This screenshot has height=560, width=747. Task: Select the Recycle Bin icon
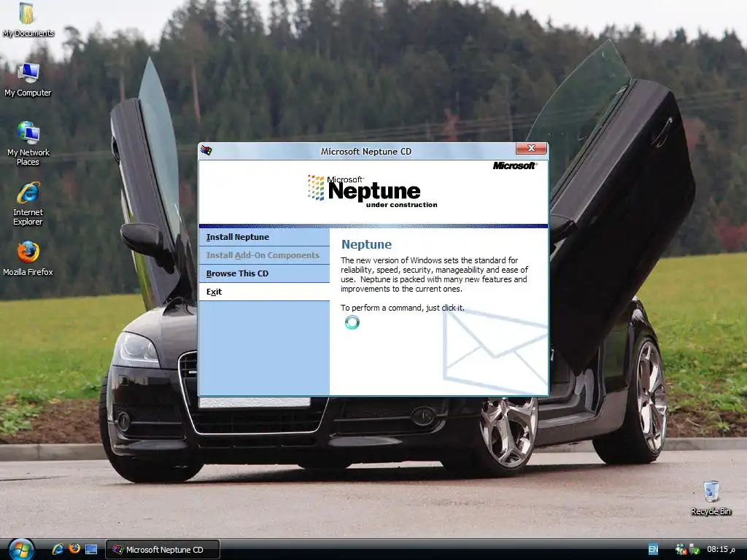click(711, 497)
